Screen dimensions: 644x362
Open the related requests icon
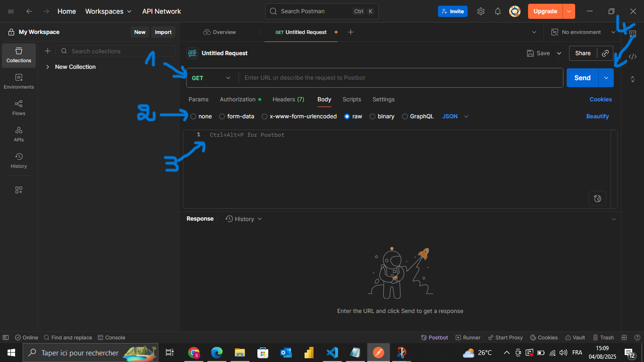[633, 79]
